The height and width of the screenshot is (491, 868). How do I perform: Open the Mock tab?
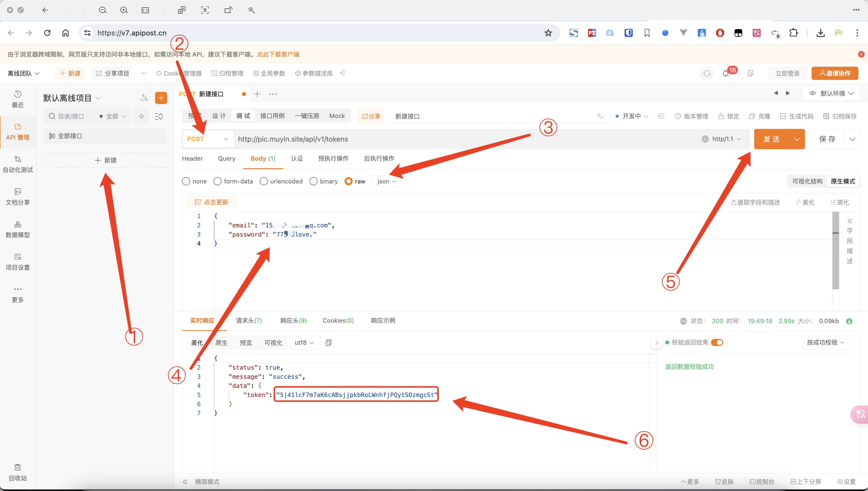point(337,116)
